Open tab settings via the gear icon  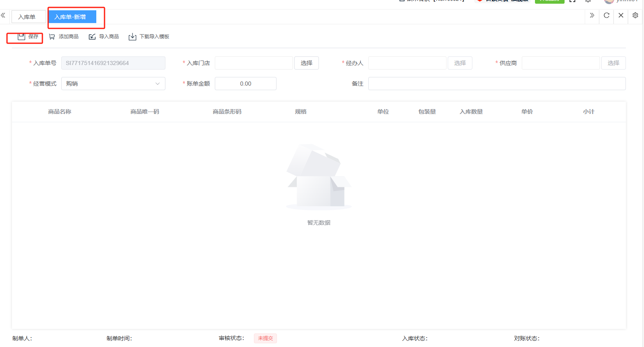coord(635,16)
